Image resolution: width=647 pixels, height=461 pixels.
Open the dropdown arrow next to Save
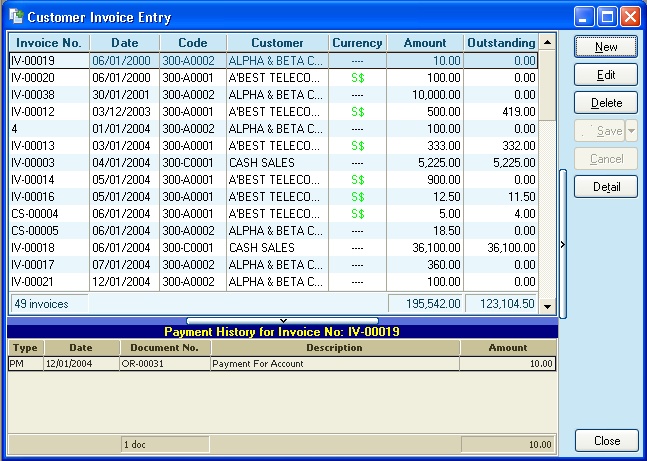click(x=632, y=131)
